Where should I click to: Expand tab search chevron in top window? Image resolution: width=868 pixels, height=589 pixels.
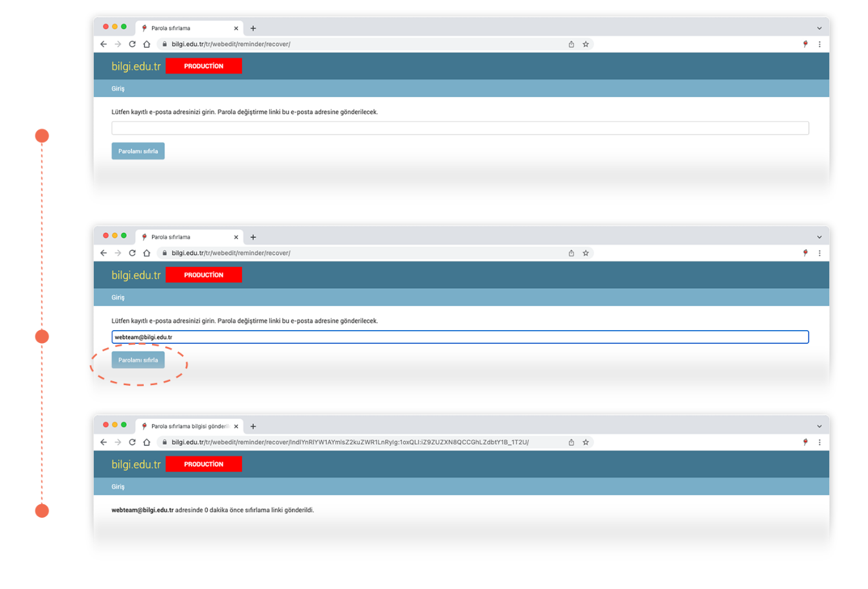(x=819, y=28)
